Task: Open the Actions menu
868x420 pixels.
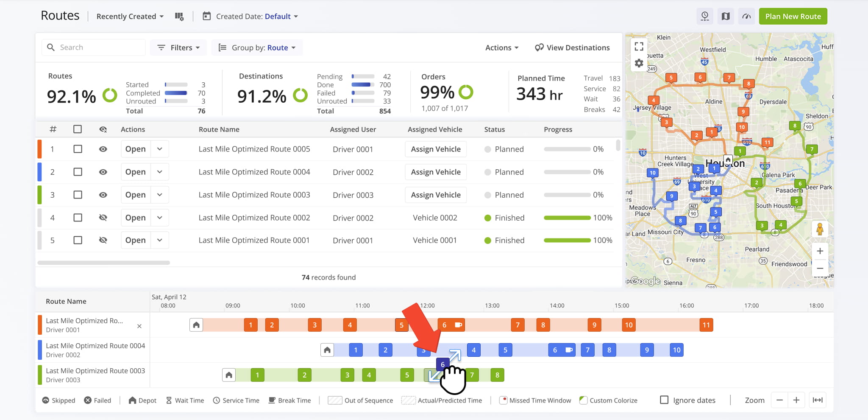Action: [x=502, y=48]
